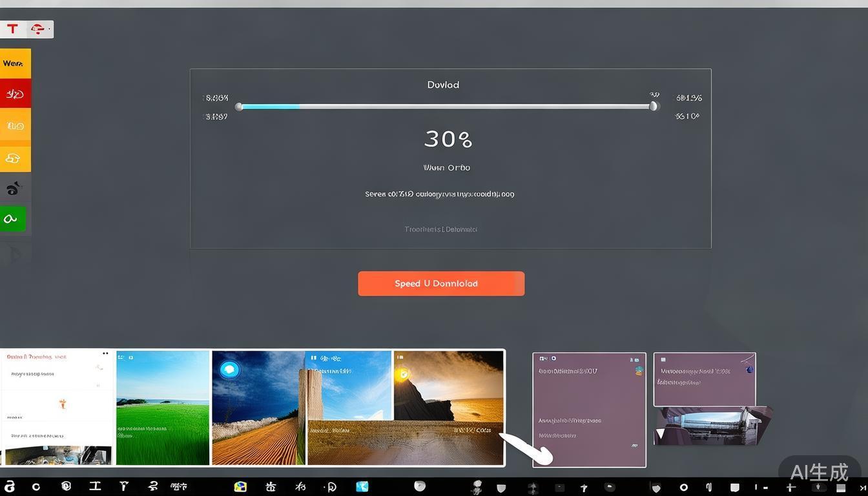Open the green field thumbnail
This screenshot has width=868, height=496.
(x=163, y=408)
